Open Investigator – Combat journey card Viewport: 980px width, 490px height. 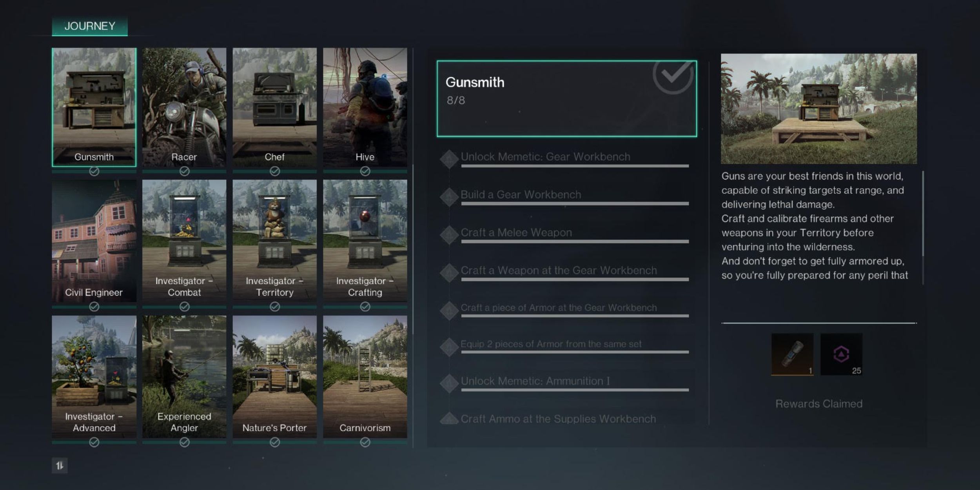pos(184,241)
